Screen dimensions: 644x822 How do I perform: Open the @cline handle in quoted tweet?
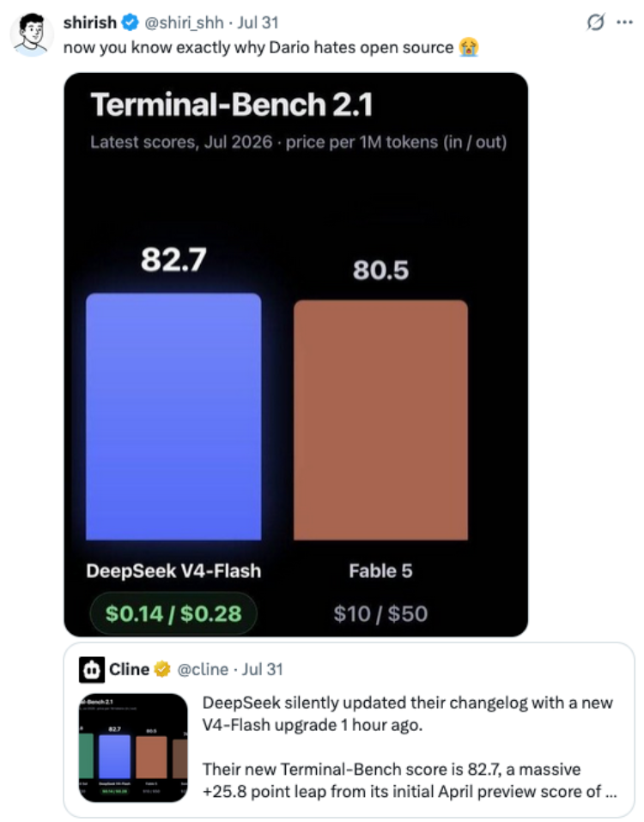pos(203,669)
